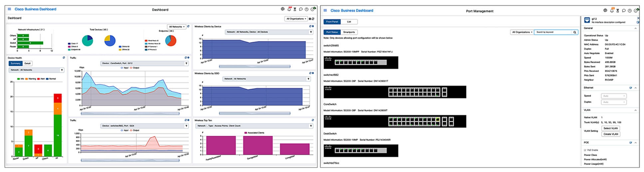The image size is (644, 172).
Task: Open Ethernet Speed dropdown
Action: [614, 96]
